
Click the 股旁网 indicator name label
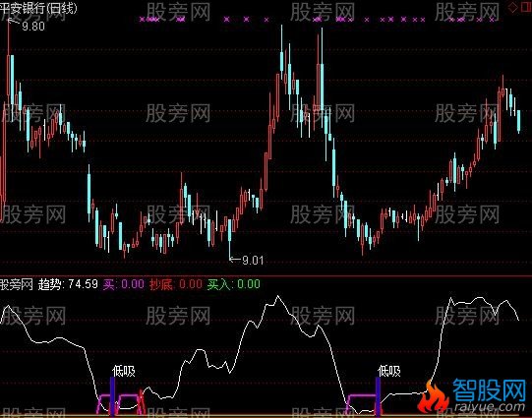(x=17, y=284)
